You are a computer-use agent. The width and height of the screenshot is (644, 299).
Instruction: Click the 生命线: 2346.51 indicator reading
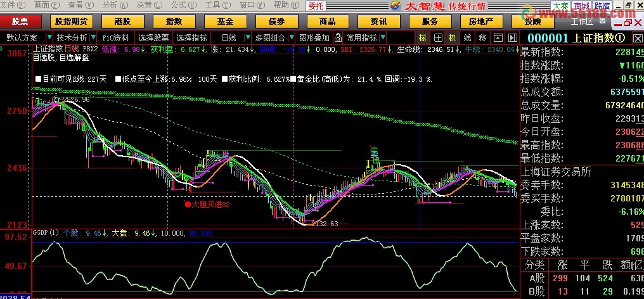tap(428, 49)
